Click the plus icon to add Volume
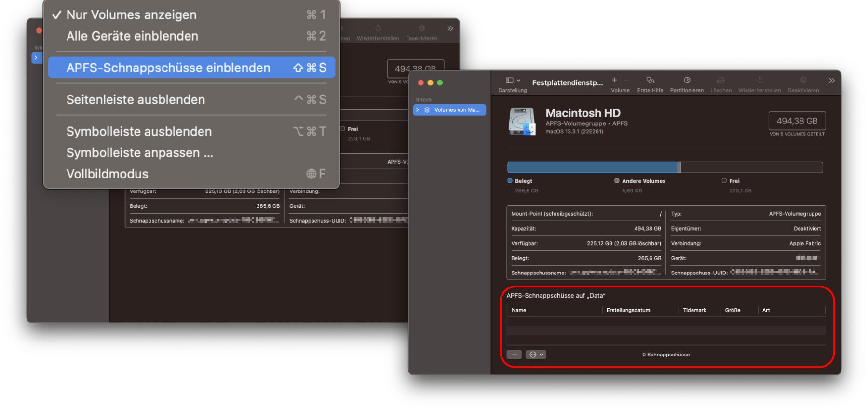Viewport: 868px width, 410px height. (x=614, y=80)
